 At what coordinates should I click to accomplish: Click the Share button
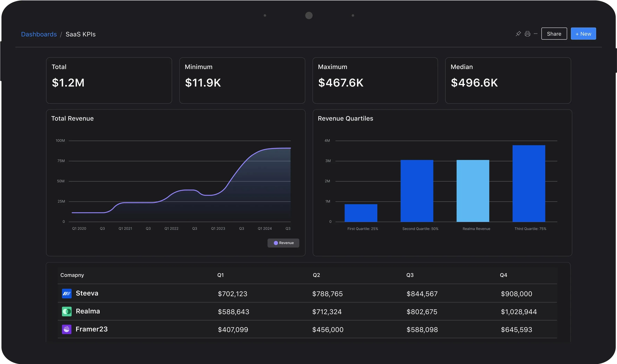[554, 34]
